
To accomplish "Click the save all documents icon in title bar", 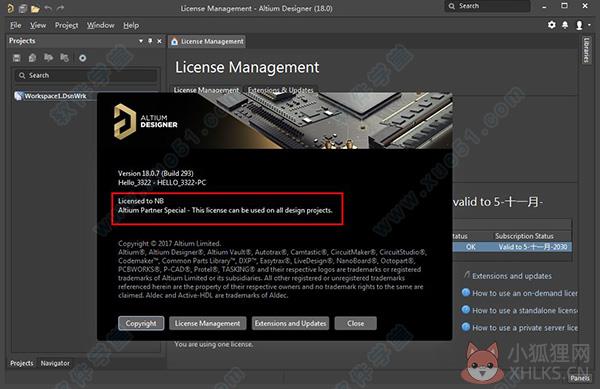I will (23, 8).
